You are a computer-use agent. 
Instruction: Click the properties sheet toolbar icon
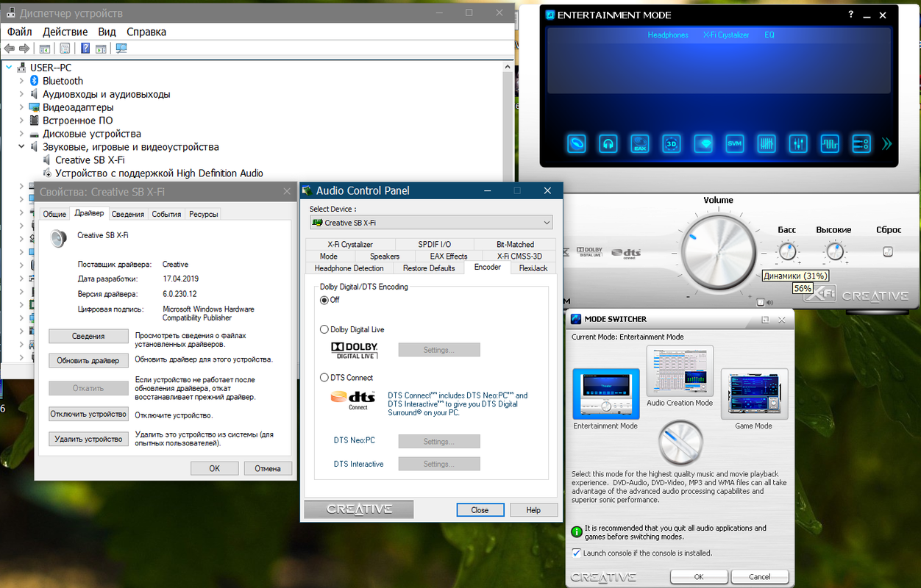pos(65,49)
